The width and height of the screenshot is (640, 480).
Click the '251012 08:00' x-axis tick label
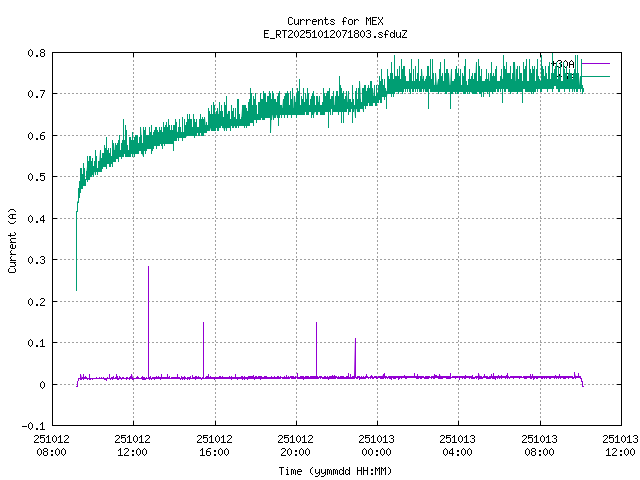pyautogui.click(x=51, y=445)
